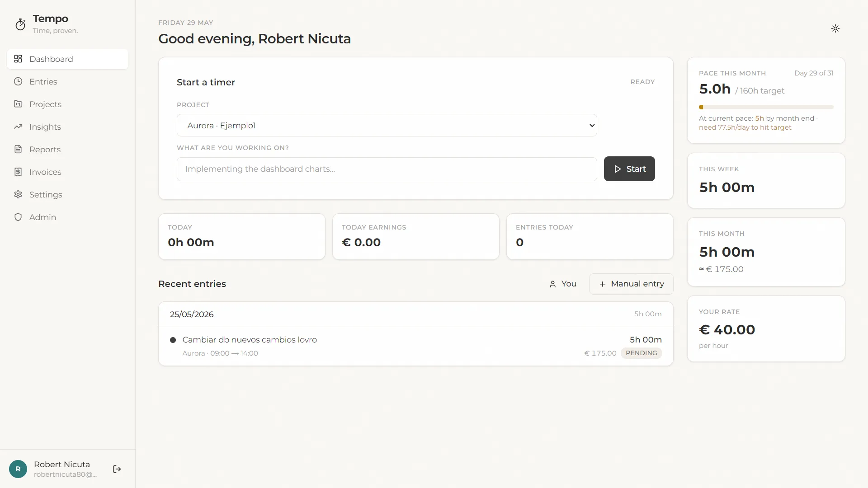Click the Recent entries heading
The image size is (868, 488).
pyautogui.click(x=192, y=284)
